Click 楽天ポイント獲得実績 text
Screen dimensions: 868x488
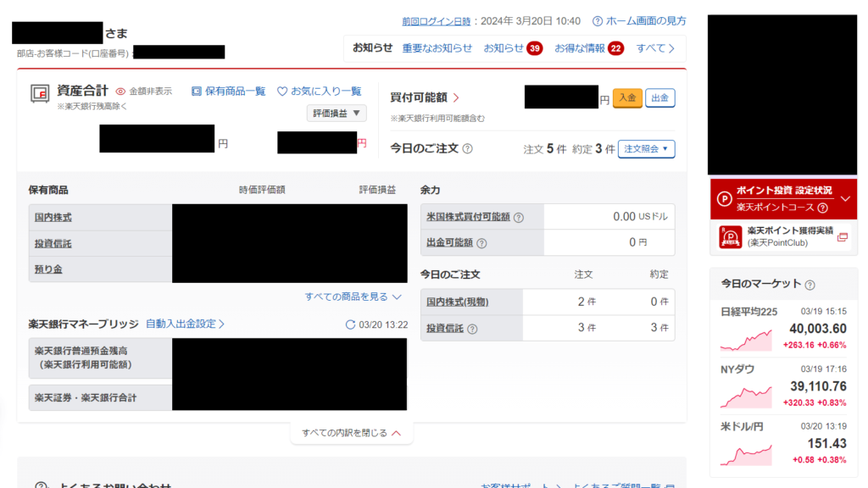pos(790,230)
